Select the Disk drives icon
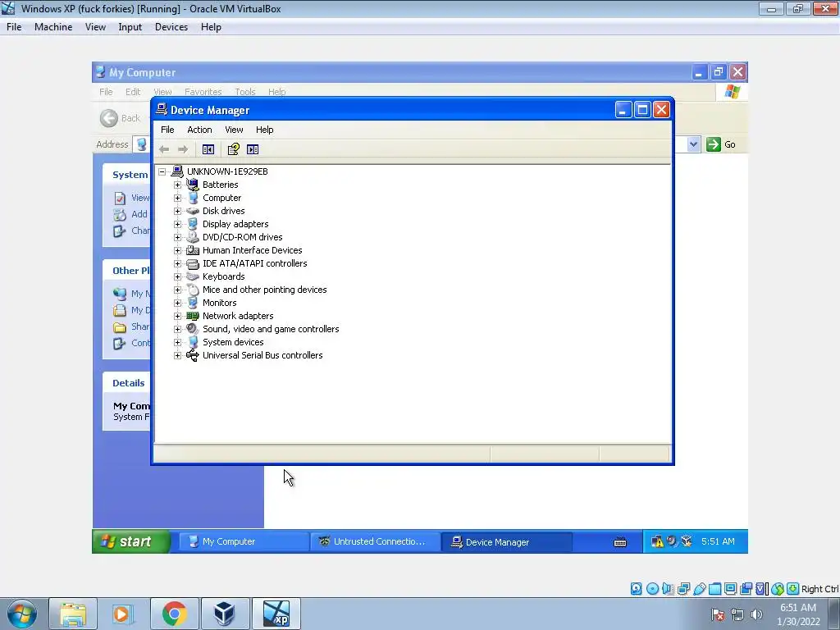 [192, 211]
